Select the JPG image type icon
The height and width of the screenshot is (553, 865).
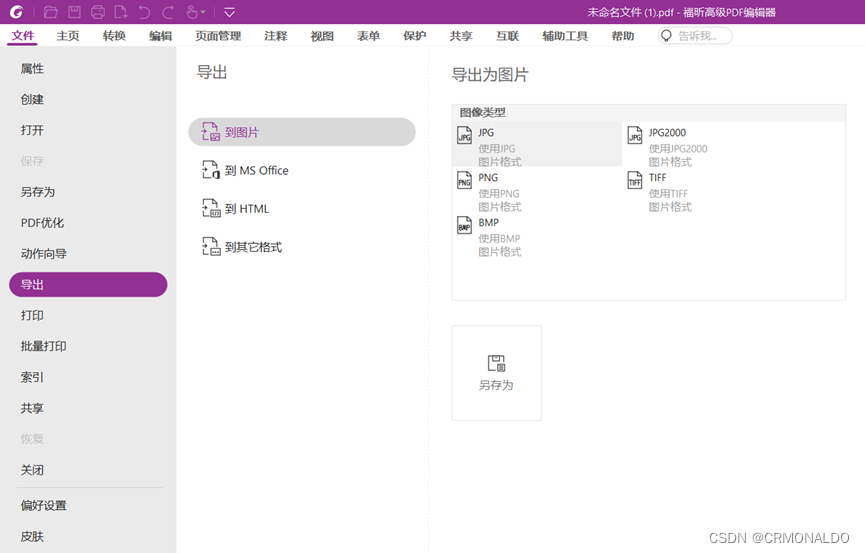pyautogui.click(x=464, y=135)
